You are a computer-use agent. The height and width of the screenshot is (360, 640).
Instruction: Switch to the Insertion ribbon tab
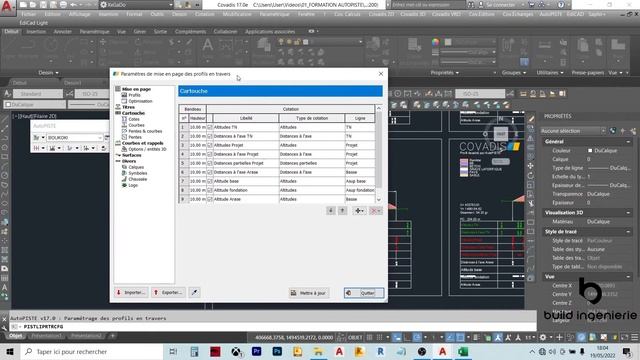click(36, 31)
